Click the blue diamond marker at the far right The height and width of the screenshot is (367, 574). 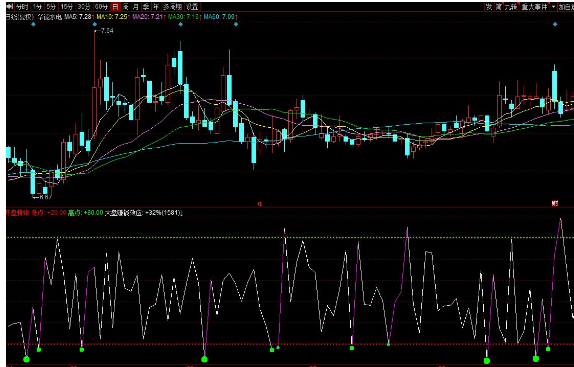coord(555,25)
